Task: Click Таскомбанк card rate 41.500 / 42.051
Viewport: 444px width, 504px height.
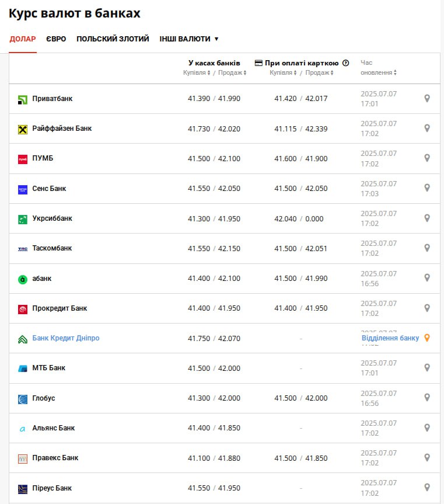Action: tap(300, 249)
